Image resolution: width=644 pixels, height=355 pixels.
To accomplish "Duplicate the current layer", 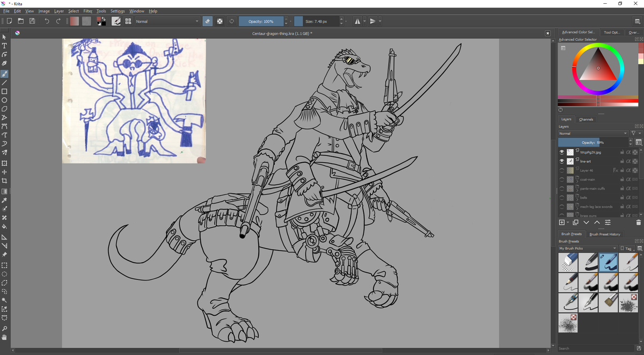I will pyautogui.click(x=575, y=222).
